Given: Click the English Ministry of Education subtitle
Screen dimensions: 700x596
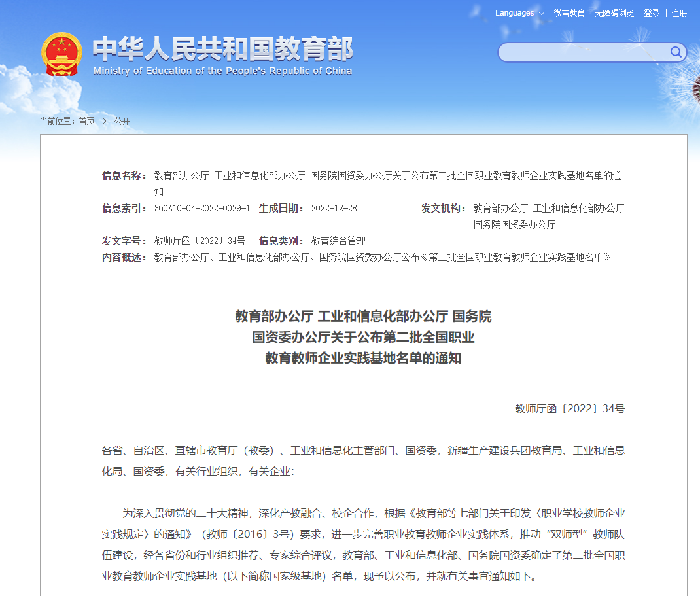Looking at the screenshot, I should [222, 71].
